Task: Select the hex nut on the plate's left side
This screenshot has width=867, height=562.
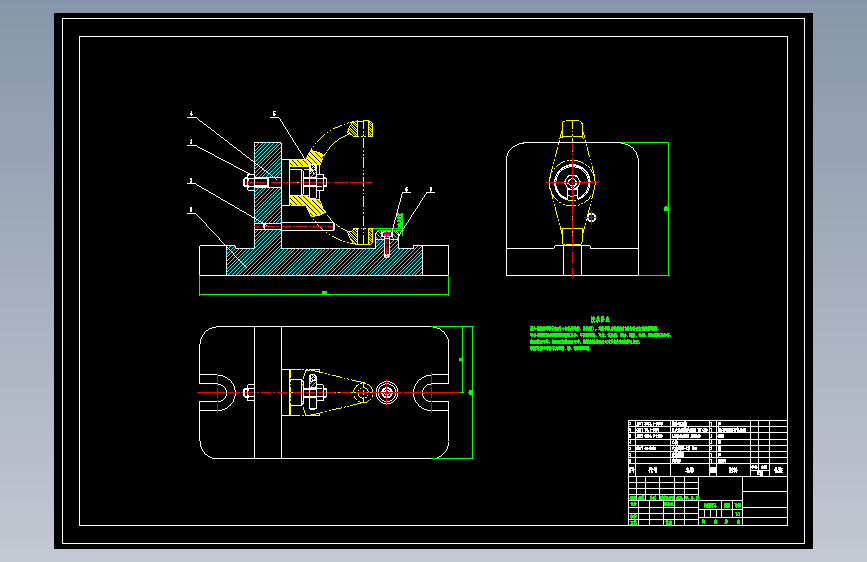Action: coord(249,182)
